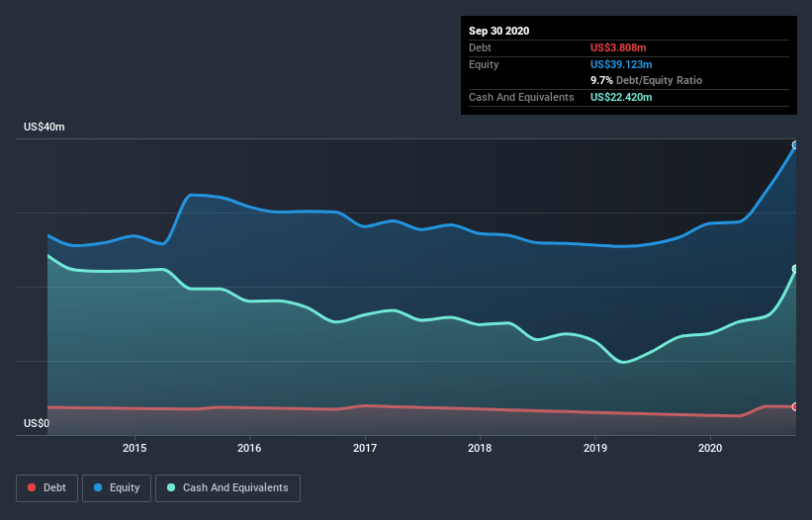Click the US$22.420m cash value

click(x=621, y=97)
